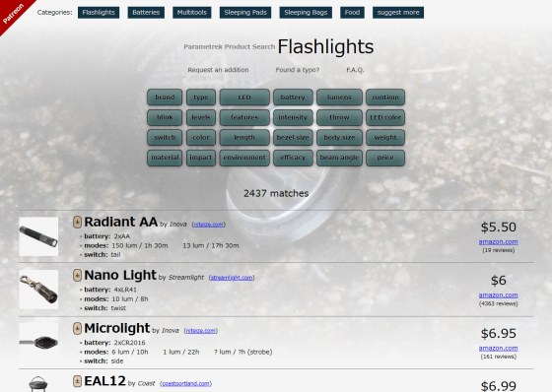Open the Multitools category

point(192,13)
